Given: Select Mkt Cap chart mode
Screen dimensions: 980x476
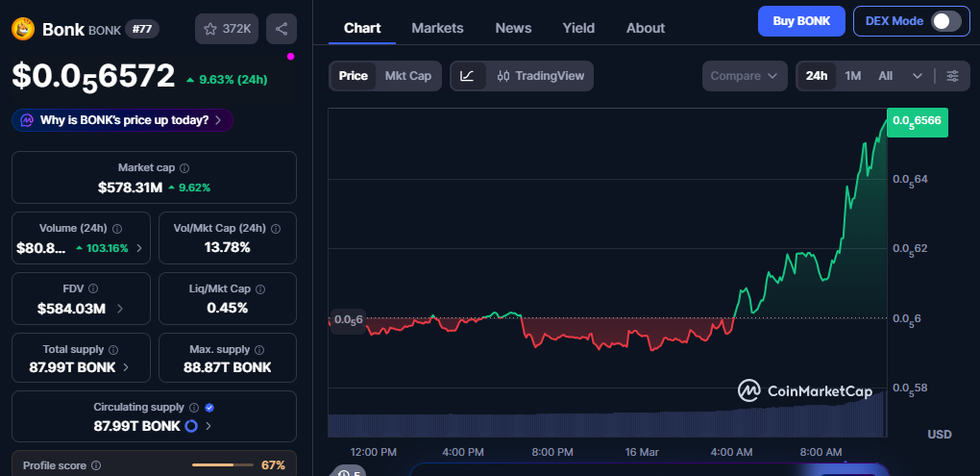Looking at the screenshot, I should tap(408, 76).
